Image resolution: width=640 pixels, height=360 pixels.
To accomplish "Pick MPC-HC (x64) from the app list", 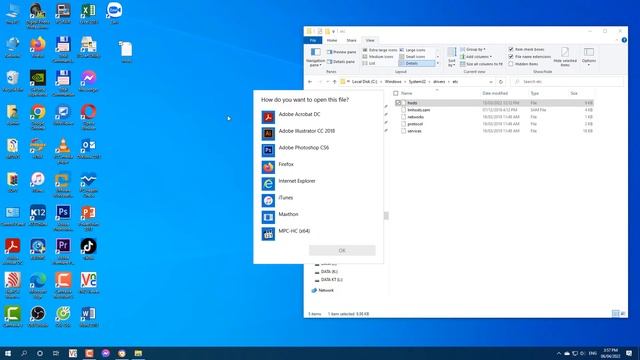I will click(318, 234).
